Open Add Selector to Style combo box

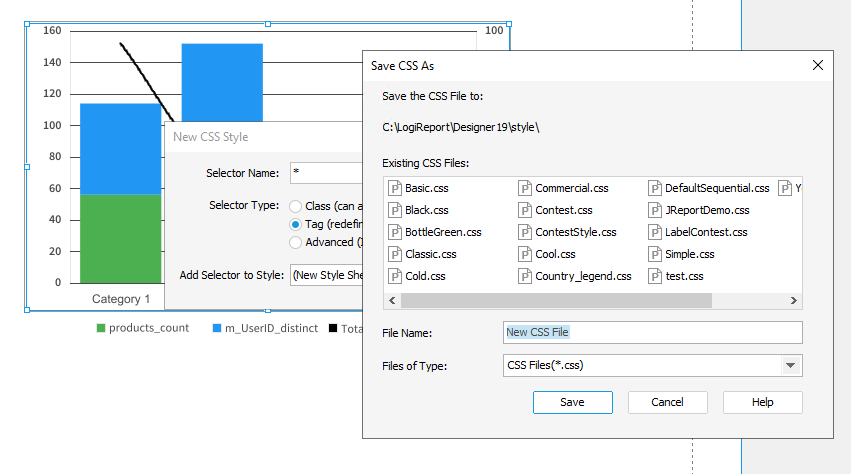point(326,275)
